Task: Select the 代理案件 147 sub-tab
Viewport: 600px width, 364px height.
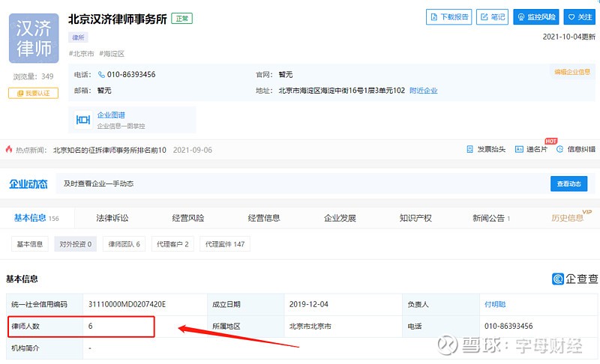Action: (225, 244)
